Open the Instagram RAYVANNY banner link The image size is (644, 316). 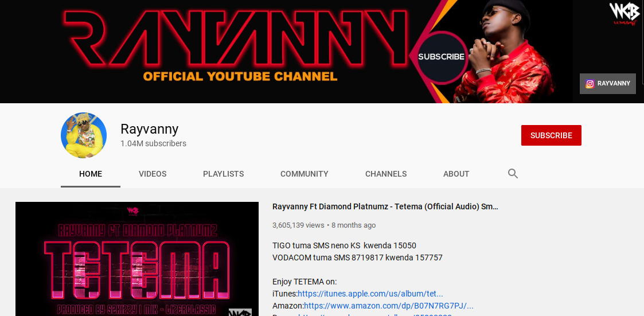[x=607, y=84]
